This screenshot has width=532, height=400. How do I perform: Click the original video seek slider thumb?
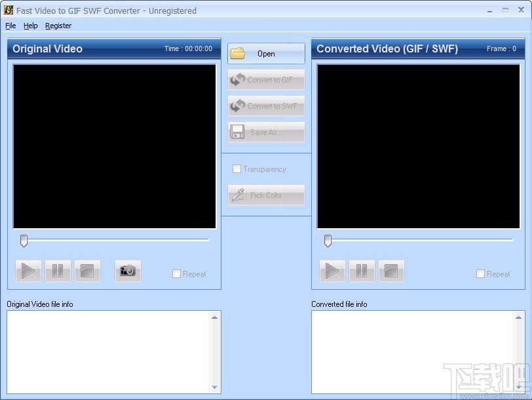pos(24,241)
